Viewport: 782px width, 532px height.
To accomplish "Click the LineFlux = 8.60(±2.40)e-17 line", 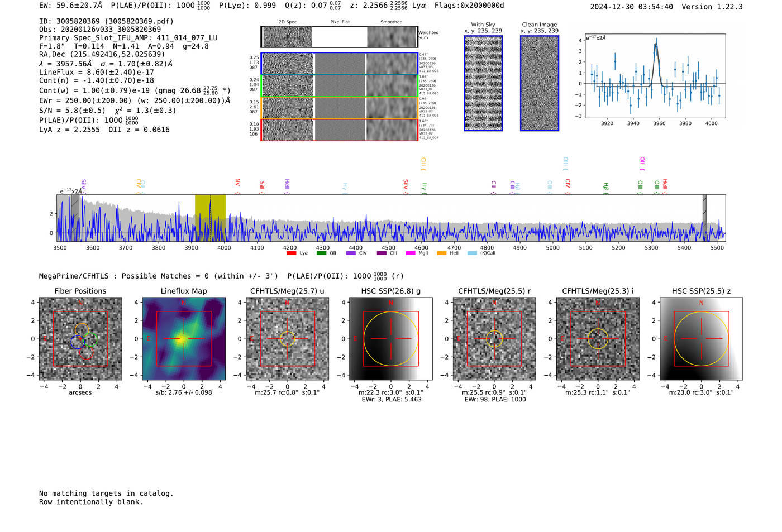I will (97, 73).
